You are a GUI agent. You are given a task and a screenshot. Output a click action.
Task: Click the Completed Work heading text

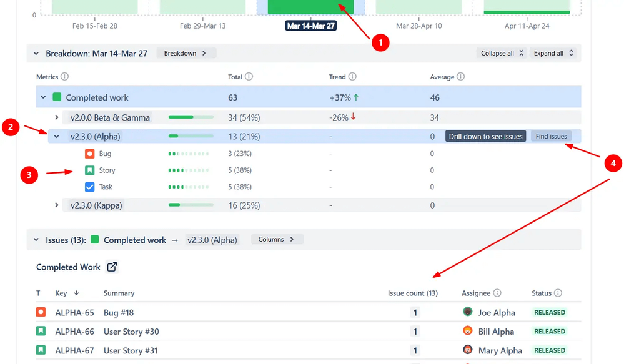pos(68,267)
